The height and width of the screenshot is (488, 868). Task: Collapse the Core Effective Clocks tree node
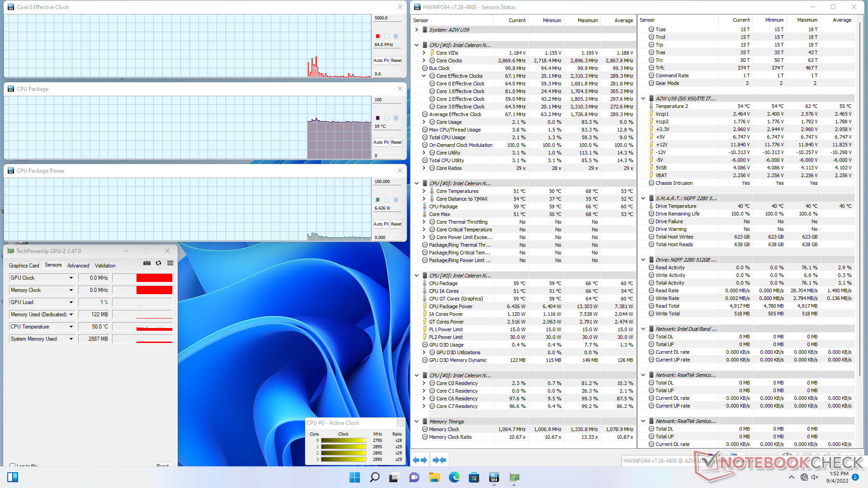pos(424,76)
